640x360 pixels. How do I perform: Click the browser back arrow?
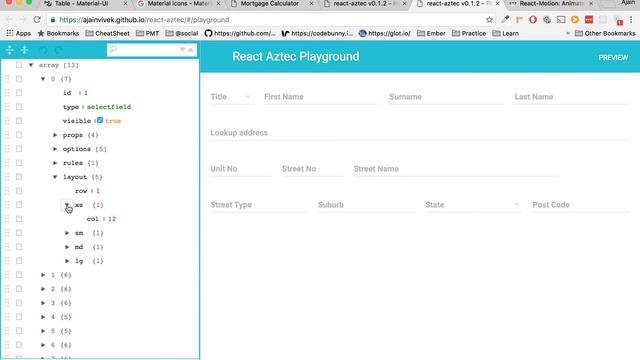pos(9,20)
